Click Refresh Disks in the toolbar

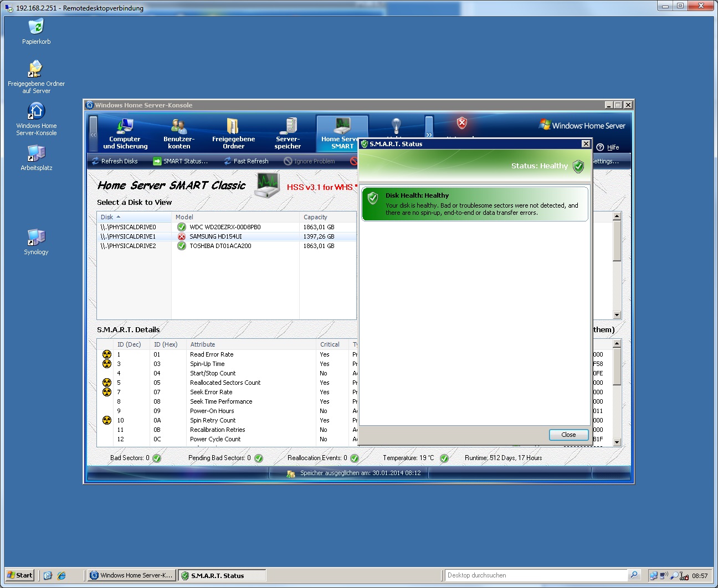coord(115,161)
